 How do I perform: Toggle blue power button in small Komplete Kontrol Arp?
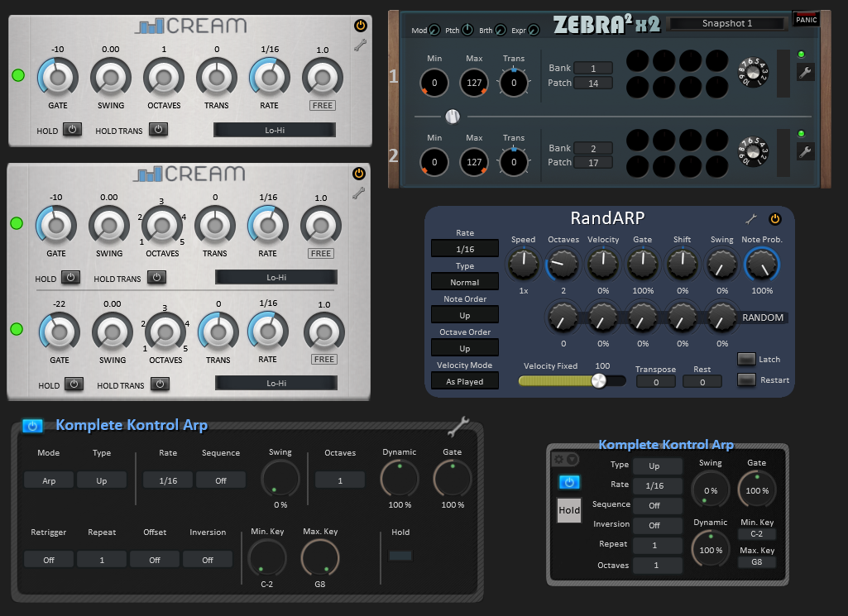tap(569, 482)
